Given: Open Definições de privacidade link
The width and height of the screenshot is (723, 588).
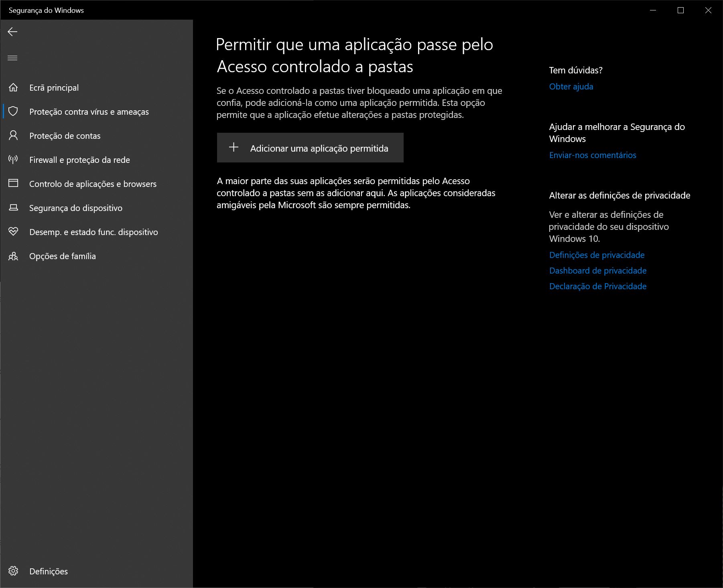Looking at the screenshot, I should pos(597,255).
